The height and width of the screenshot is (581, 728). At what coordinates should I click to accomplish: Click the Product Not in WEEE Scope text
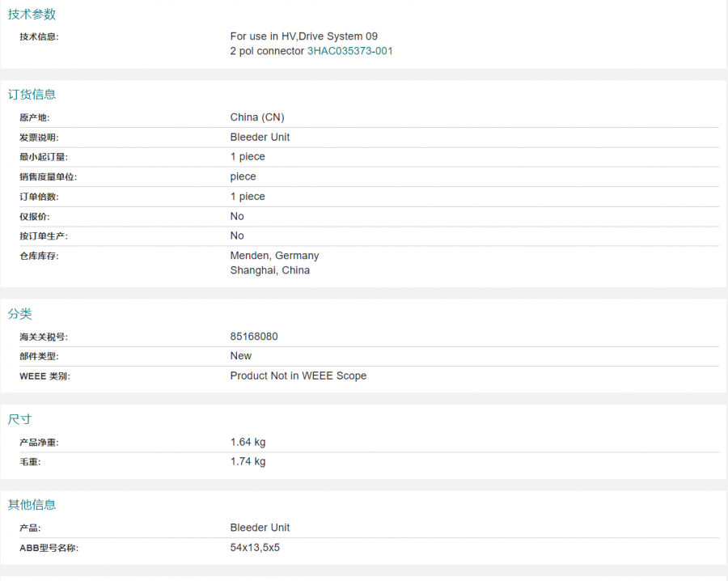point(298,375)
